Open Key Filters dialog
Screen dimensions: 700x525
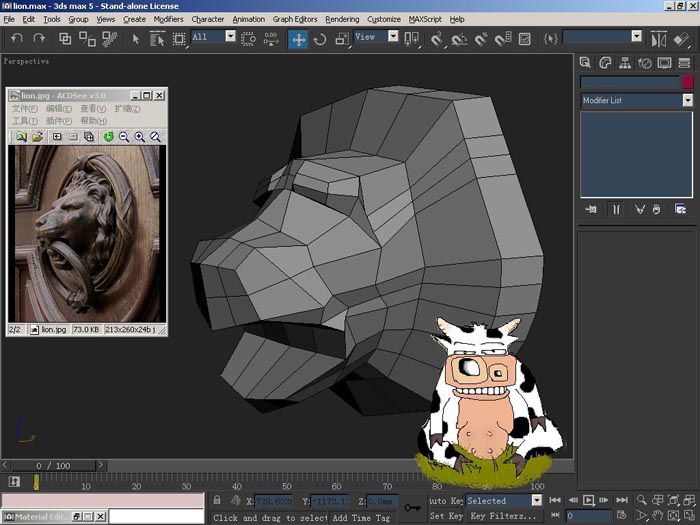pos(504,516)
